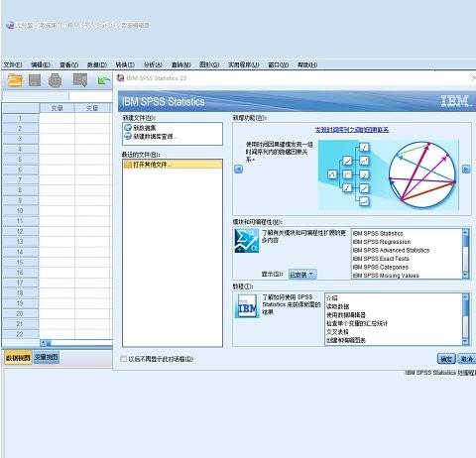Image resolution: width=476 pixels, height=458 pixels.
Task: Click the open data file folder icon
Action: tap(15, 80)
